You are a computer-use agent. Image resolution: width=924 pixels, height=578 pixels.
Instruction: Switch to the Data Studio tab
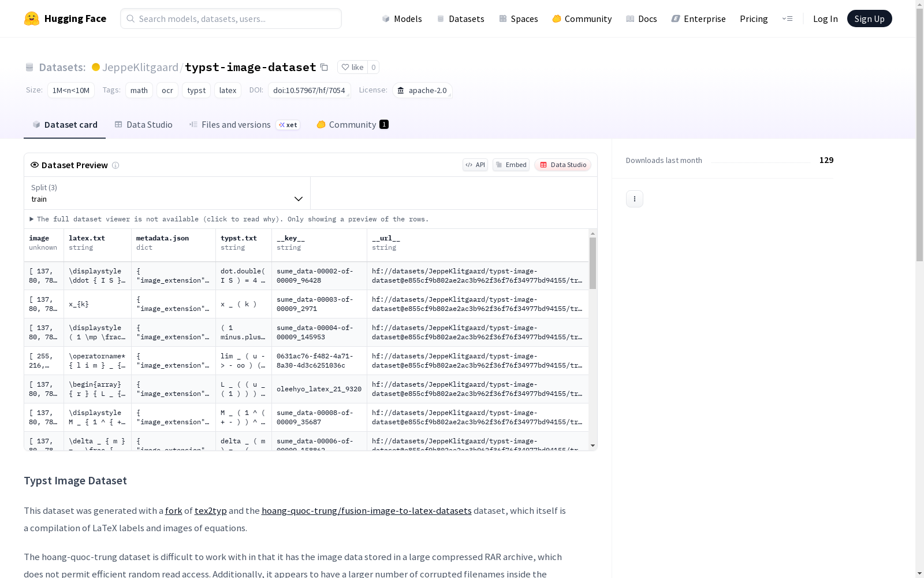click(x=144, y=125)
